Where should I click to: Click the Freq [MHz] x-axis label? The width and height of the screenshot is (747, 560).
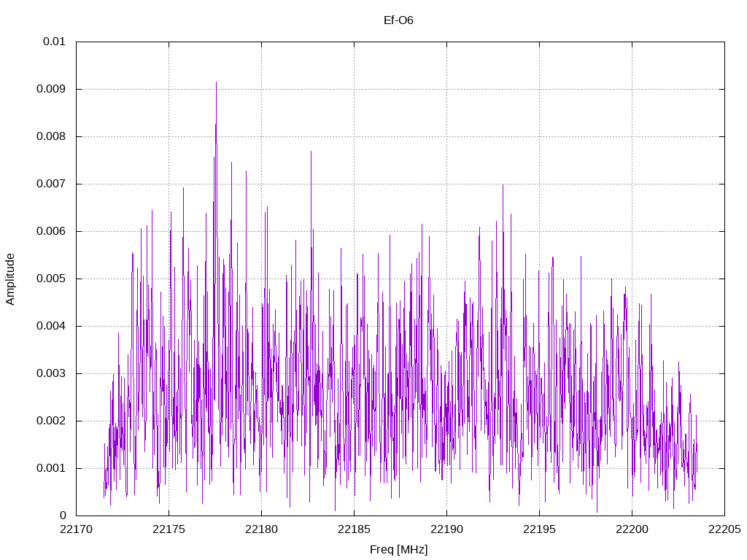pos(399,550)
